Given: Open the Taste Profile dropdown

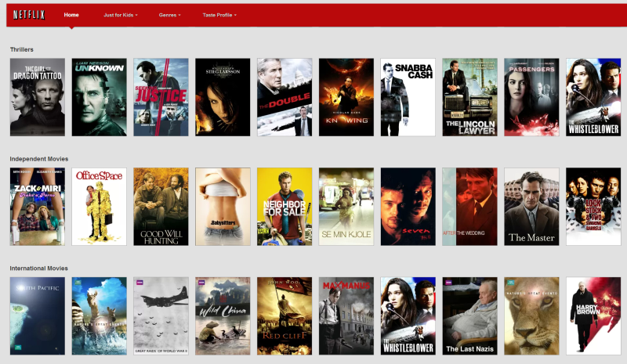Looking at the screenshot, I should [x=219, y=15].
